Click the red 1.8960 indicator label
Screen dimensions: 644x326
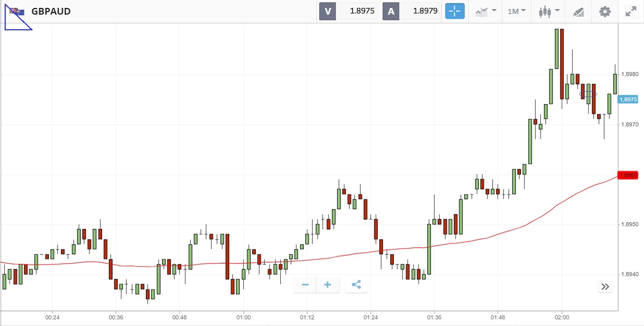[x=628, y=175]
